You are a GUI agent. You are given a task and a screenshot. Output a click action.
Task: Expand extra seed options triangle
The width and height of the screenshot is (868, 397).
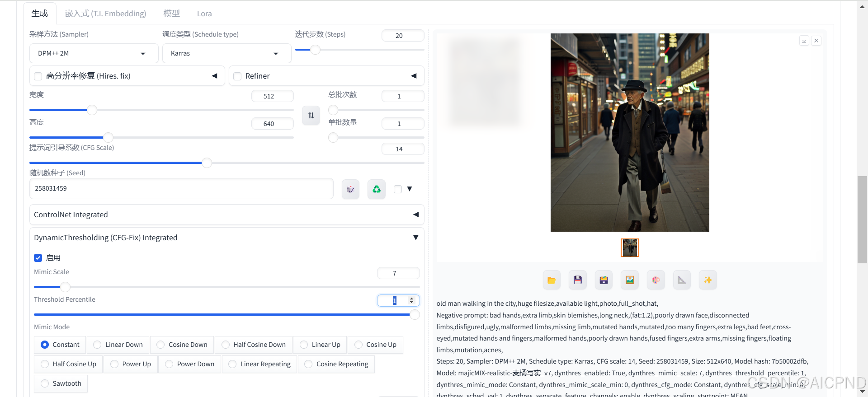[x=410, y=189]
